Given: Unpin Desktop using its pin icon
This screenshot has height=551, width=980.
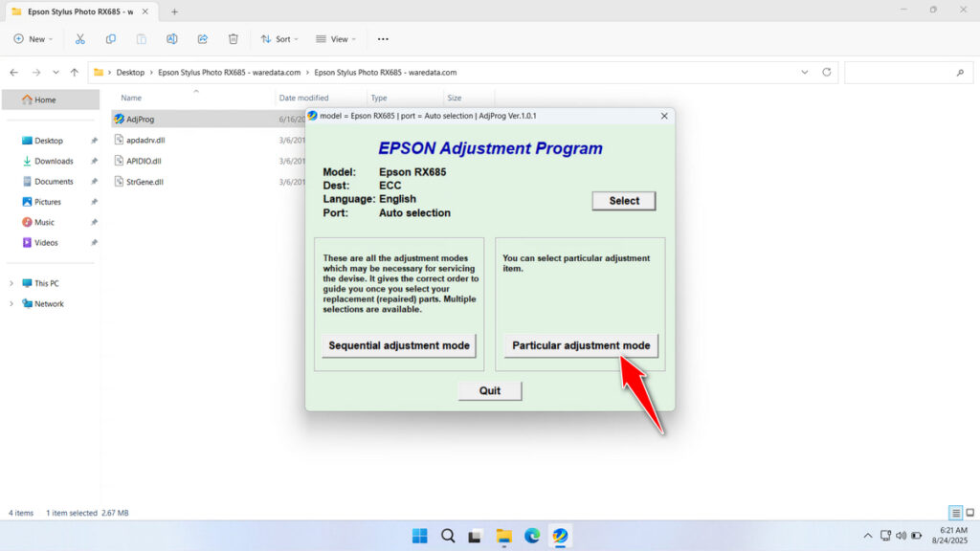Looking at the screenshot, I should pos(94,141).
